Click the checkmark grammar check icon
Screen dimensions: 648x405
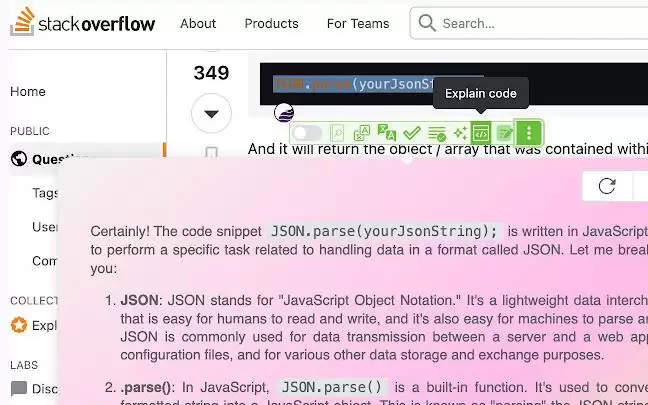point(412,133)
